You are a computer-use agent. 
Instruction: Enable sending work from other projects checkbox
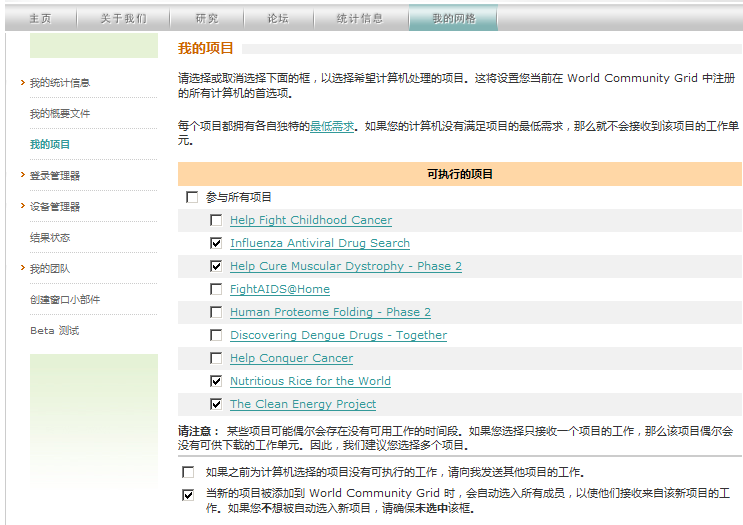[x=188, y=472]
